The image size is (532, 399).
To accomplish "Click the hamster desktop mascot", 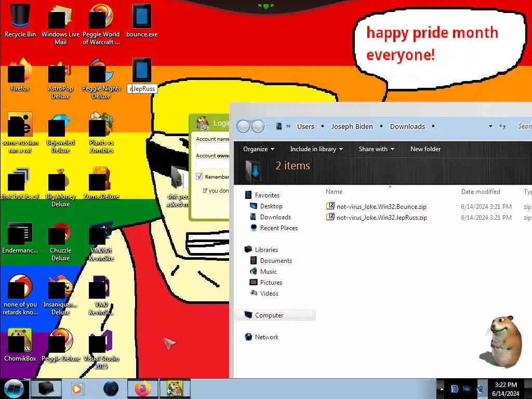I will tap(501, 341).
